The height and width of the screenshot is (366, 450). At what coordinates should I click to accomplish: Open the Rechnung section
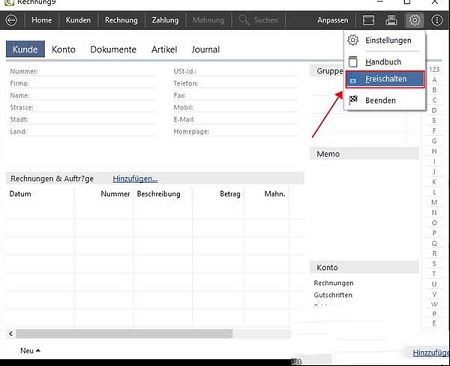[121, 20]
